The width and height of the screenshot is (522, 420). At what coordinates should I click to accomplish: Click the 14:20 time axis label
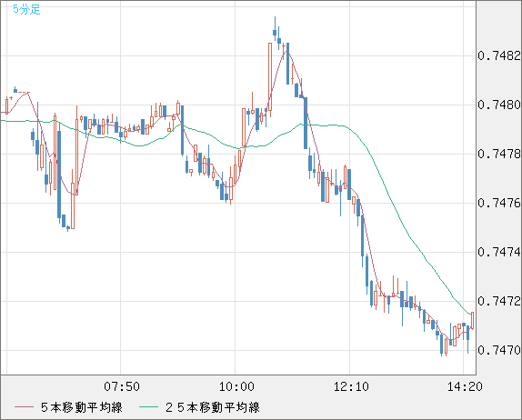(465, 386)
